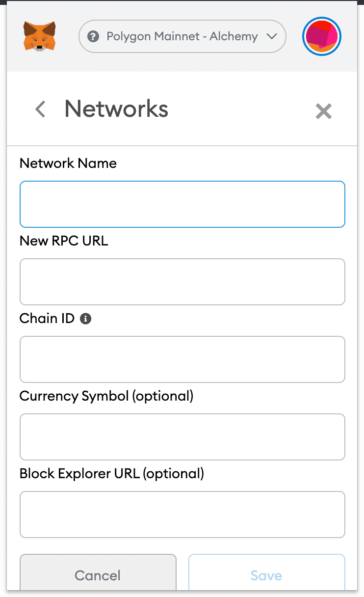This screenshot has width=364, height=597.
Task: Go back using the left arrow
Action: pos(40,109)
